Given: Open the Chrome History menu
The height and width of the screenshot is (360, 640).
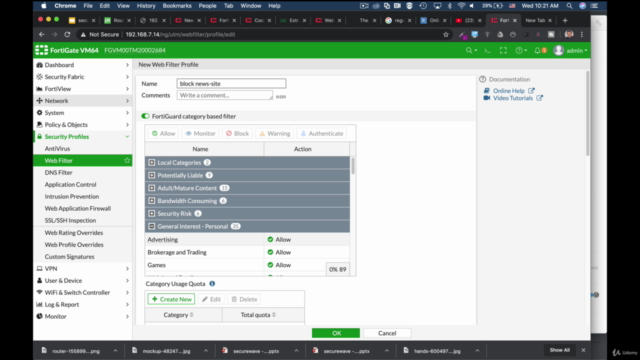Looking at the screenshot, I should click(146, 6).
